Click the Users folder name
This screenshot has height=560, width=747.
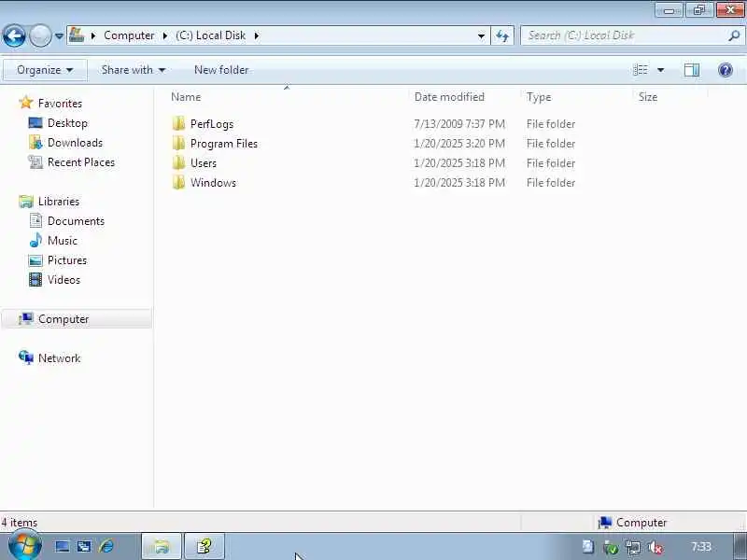click(204, 162)
